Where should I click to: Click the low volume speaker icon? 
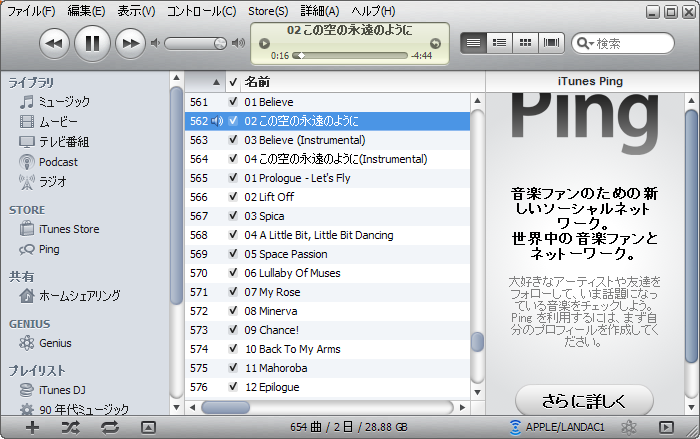click(x=155, y=43)
